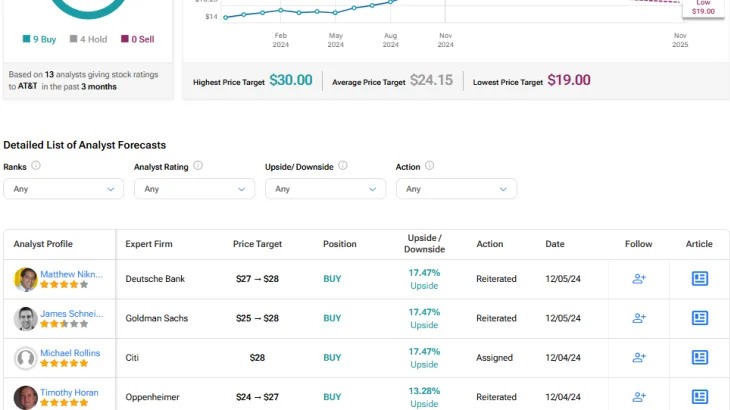The image size is (730, 410).
Task: Open the article for Citi row
Action: [x=699, y=357]
